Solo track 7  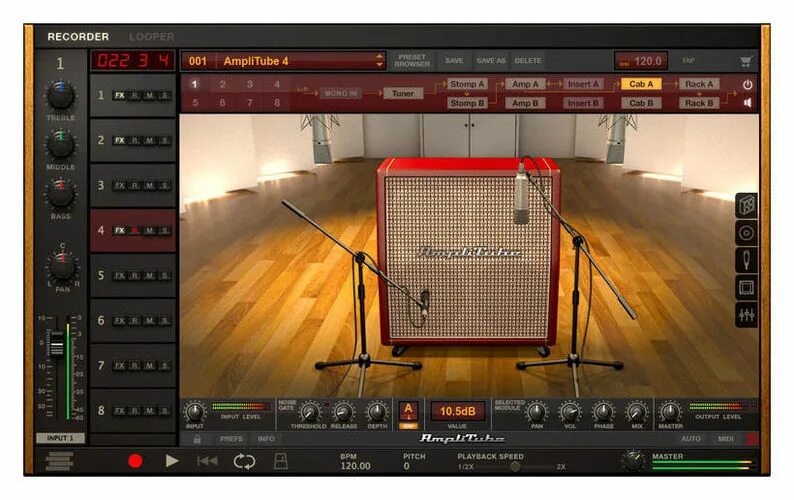(x=165, y=366)
